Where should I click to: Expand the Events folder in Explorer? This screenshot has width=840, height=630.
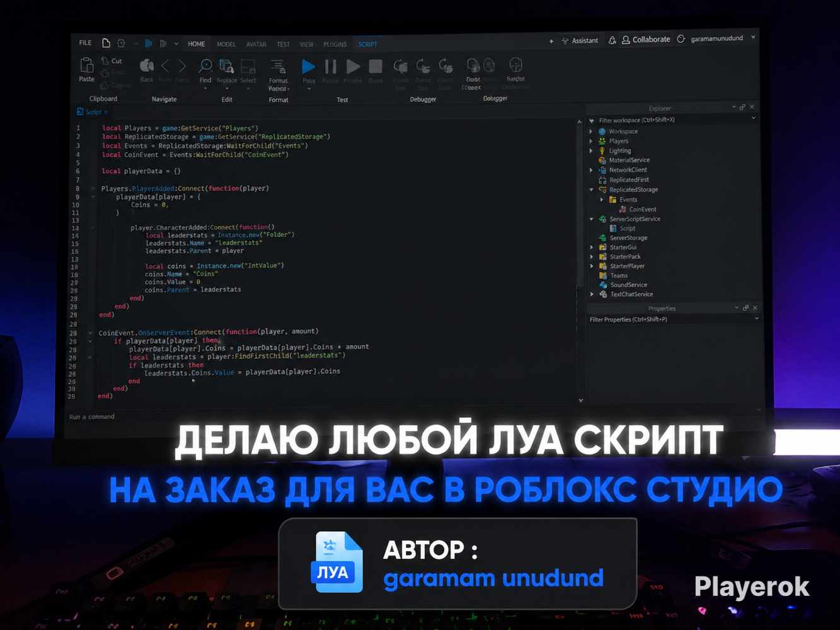tap(602, 200)
